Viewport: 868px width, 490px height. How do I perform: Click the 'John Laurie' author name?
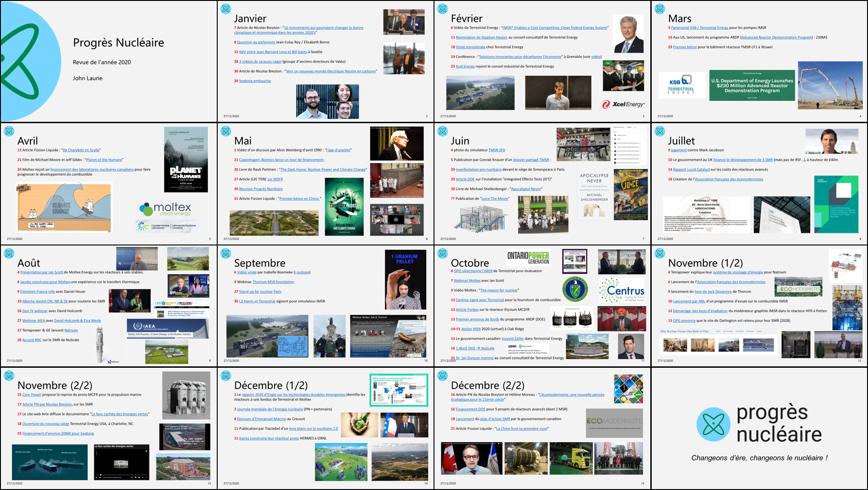(x=88, y=78)
